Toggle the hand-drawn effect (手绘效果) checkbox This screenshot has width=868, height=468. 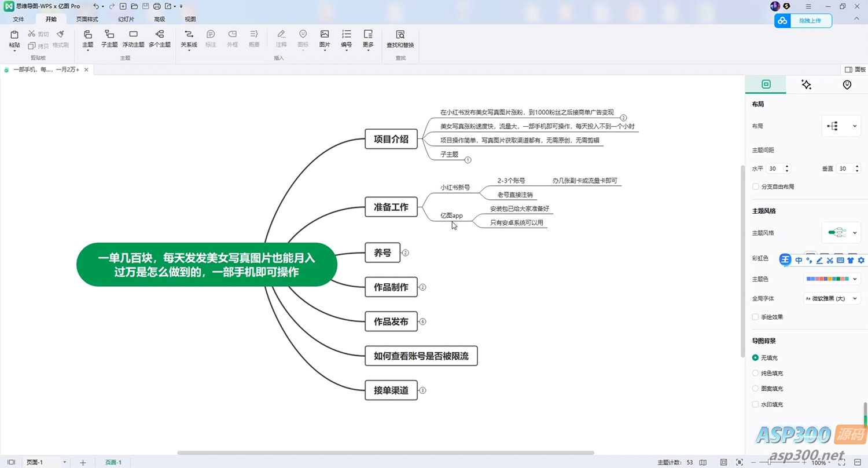click(x=756, y=317)
